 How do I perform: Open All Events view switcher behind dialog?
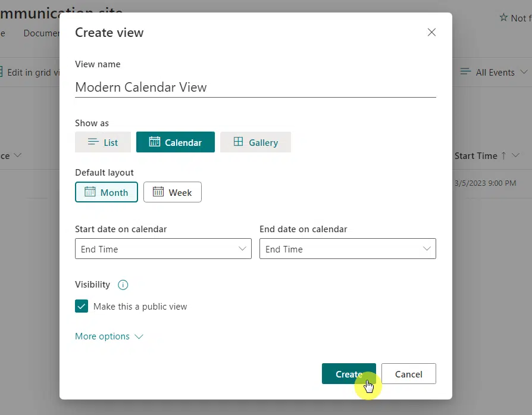[494, 72]
